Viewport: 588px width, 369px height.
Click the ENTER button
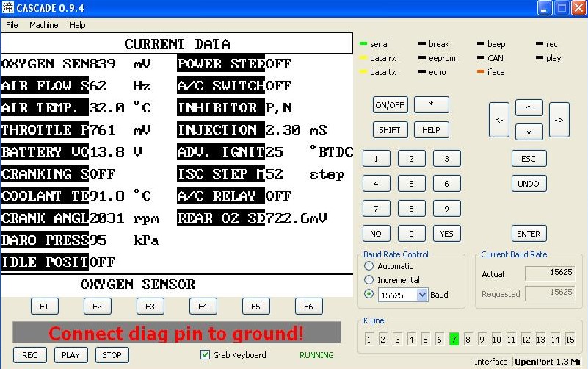pyautogui.click(x=529, y=234)
